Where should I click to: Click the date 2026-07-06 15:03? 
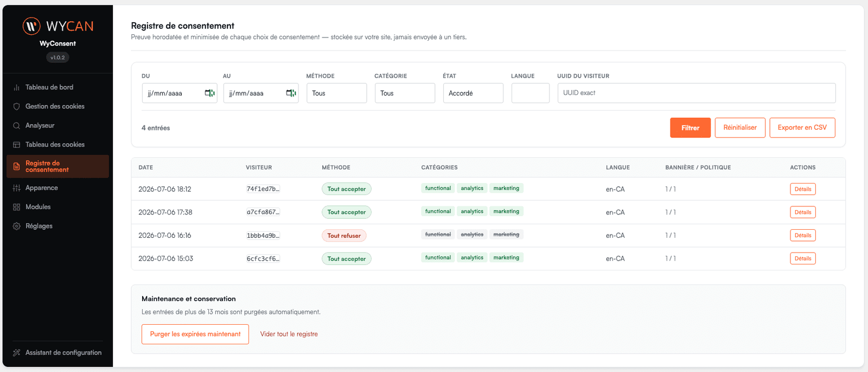[x=165, y=258]
